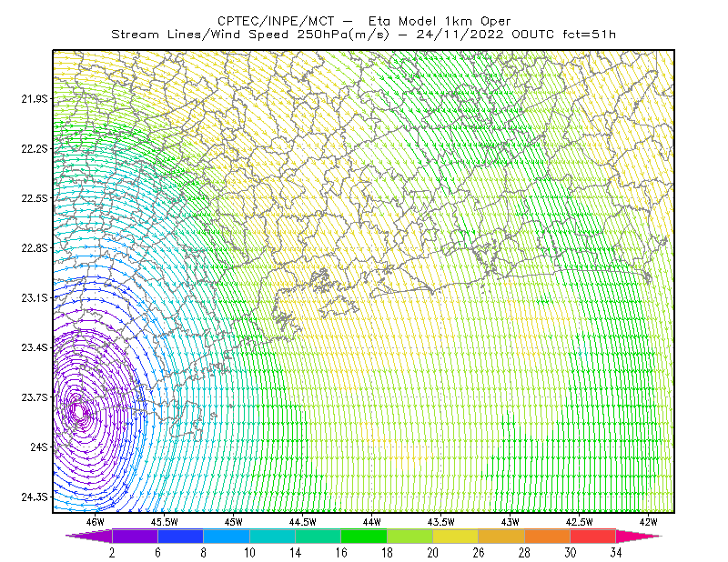Click the 21.9S latitude axis label
Screen dimensions: 728x562
[x=35, y=99]
